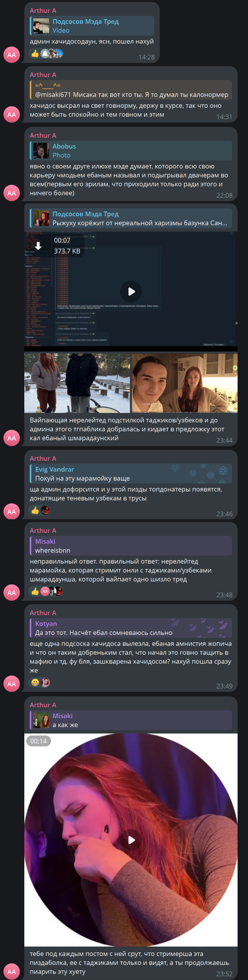This screenshot has width=248, height=980.
Task: Open the quoted Misaki 'а как же' reply
Action: [x=131, y=720]
